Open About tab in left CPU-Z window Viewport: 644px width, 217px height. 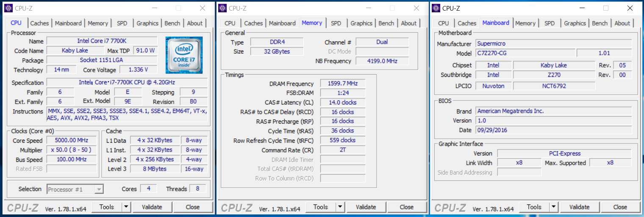pyautogui.click(x=195, y=23)
